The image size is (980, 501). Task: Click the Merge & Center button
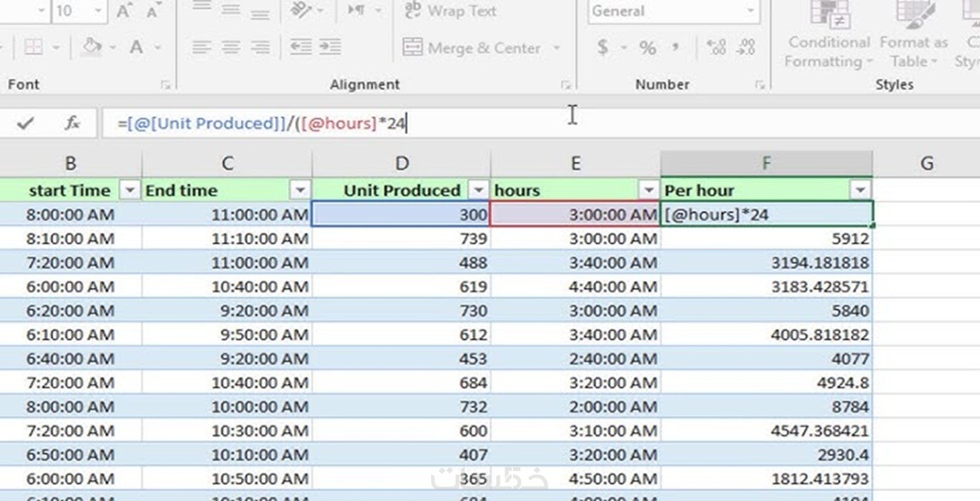tap(471, 48)
